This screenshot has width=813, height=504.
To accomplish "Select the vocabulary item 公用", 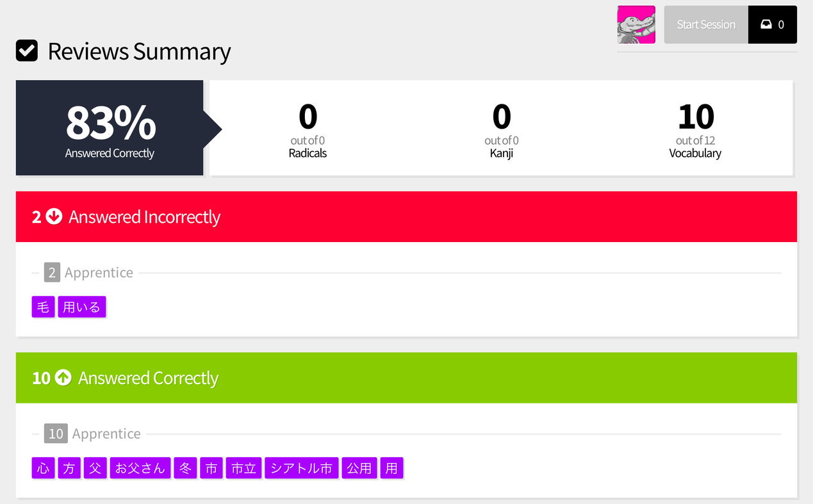I will click(x=359, y=468).
